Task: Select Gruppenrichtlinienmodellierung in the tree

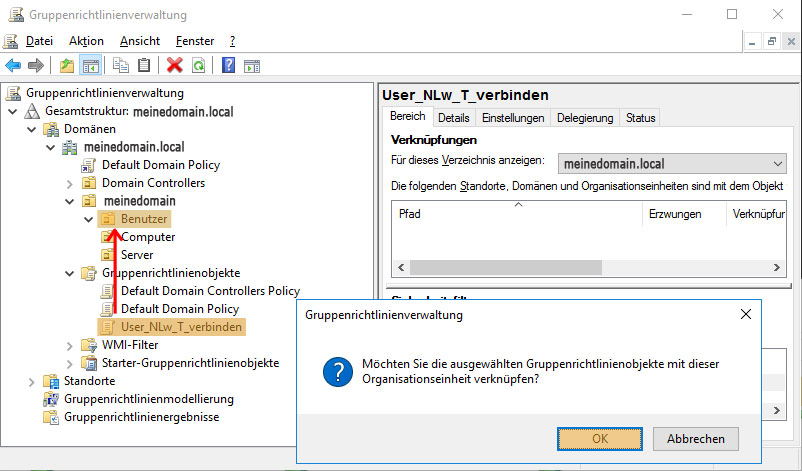Action: [x=148, y=399]
